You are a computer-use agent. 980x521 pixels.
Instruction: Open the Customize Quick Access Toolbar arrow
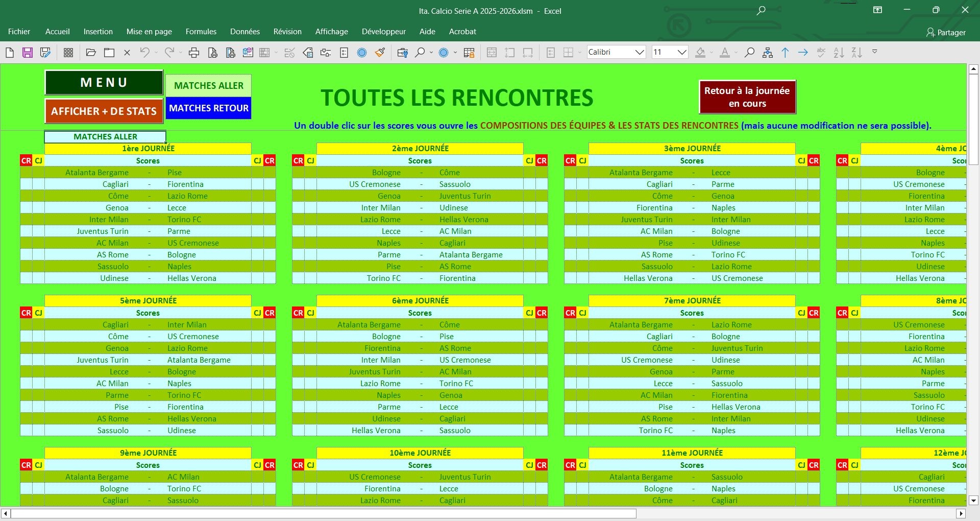(875, 52)
